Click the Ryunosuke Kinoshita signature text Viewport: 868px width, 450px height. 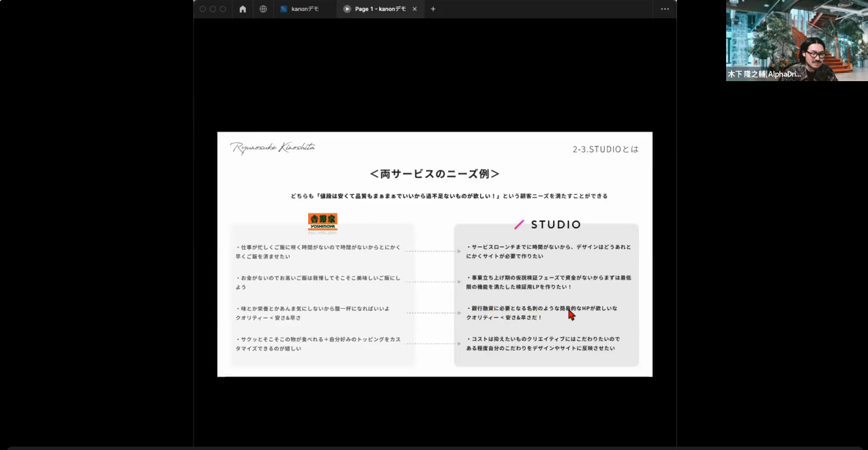coord(272,146)
